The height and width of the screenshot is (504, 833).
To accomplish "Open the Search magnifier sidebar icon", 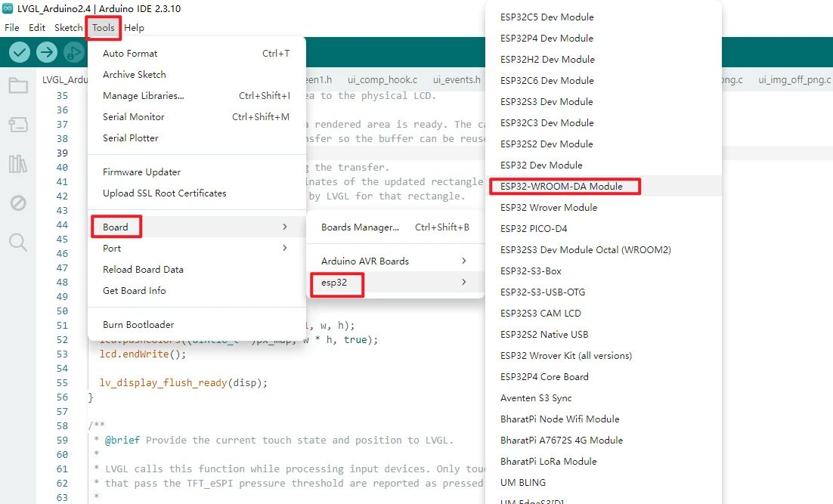I will (x=18, y=242).
